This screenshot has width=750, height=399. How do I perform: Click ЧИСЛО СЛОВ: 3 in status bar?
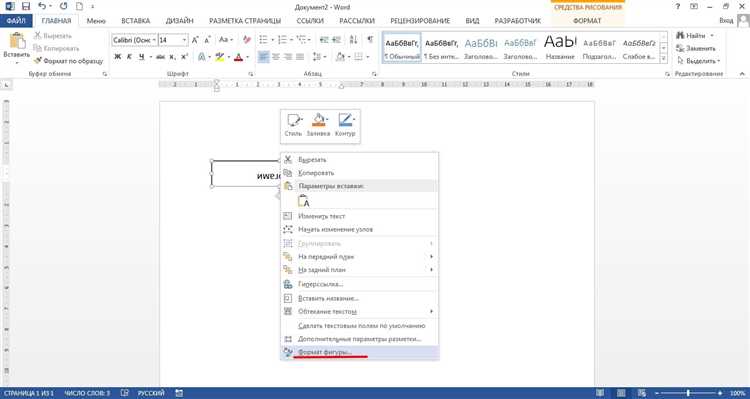[87, 393]
